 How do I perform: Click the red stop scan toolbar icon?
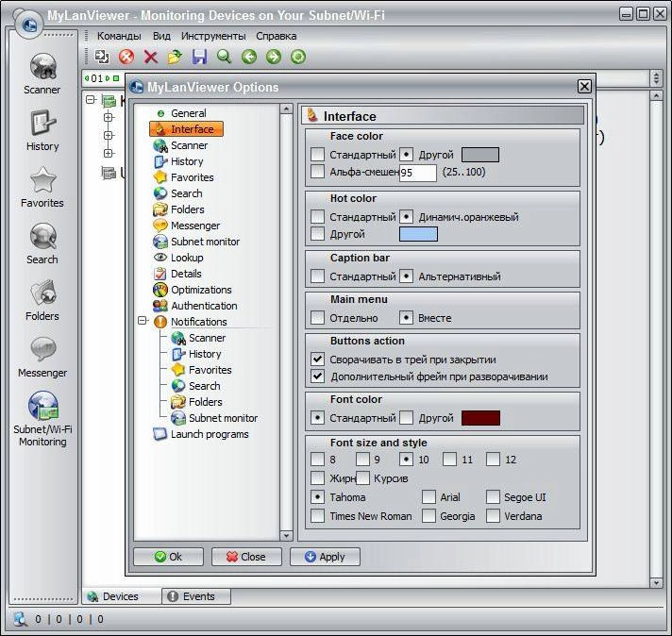tap(126, 56)
